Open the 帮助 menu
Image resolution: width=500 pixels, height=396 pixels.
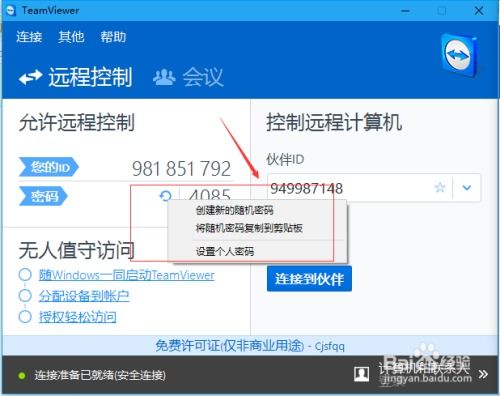pos(113,37)
